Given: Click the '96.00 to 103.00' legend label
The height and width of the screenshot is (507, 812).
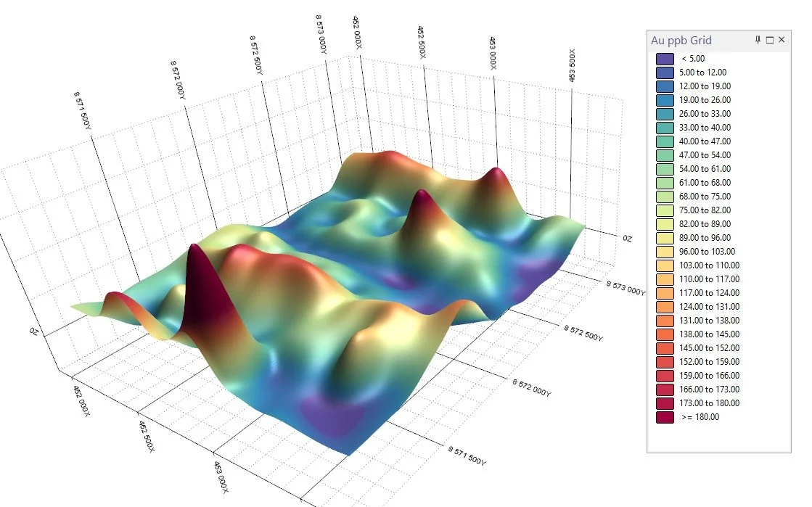Looking at the screenshot, I should pos(707,252).
